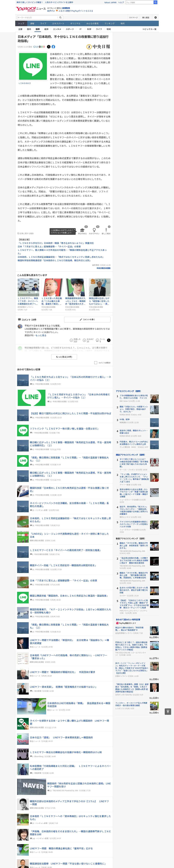174x868 pixels.
Task: Open article 韓国防衛事業庁、「ＫＦ－２１インドネシア分担金」
Action: pos(70,611)
